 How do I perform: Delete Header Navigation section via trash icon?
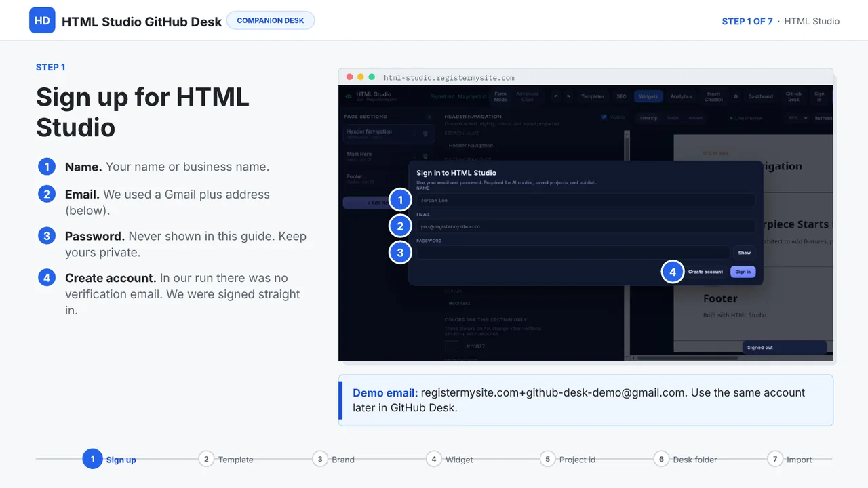pos(425,134)
